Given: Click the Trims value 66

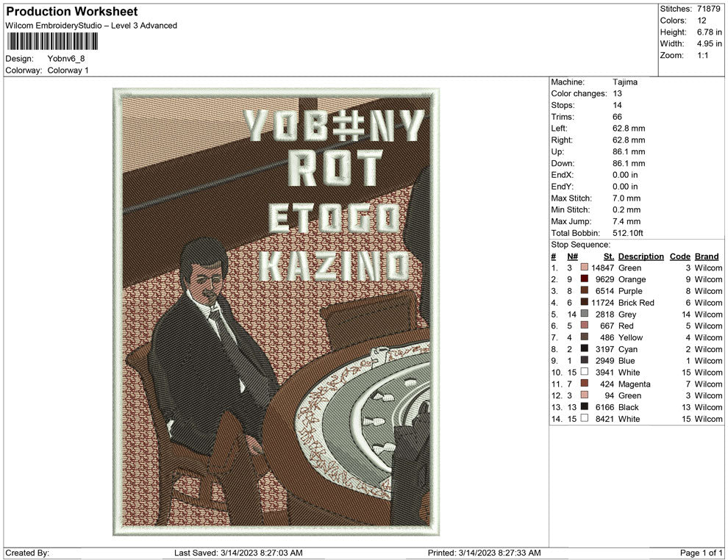Looking at the screenshot, I should [617, 117].
